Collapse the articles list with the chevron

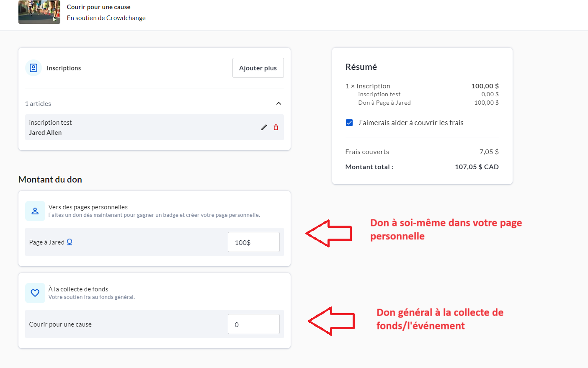[279, 103]
